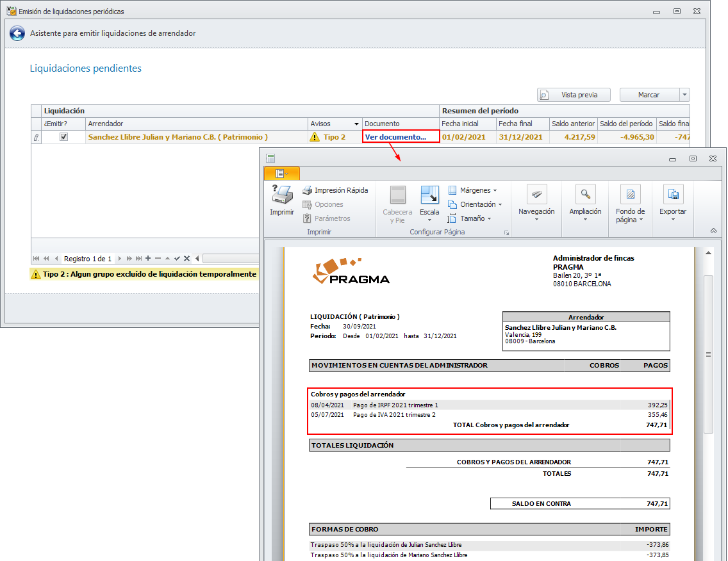Click the document preview vertical scrollbar
This screenshot has height=561, width=728.
click(x=708, y=354)
